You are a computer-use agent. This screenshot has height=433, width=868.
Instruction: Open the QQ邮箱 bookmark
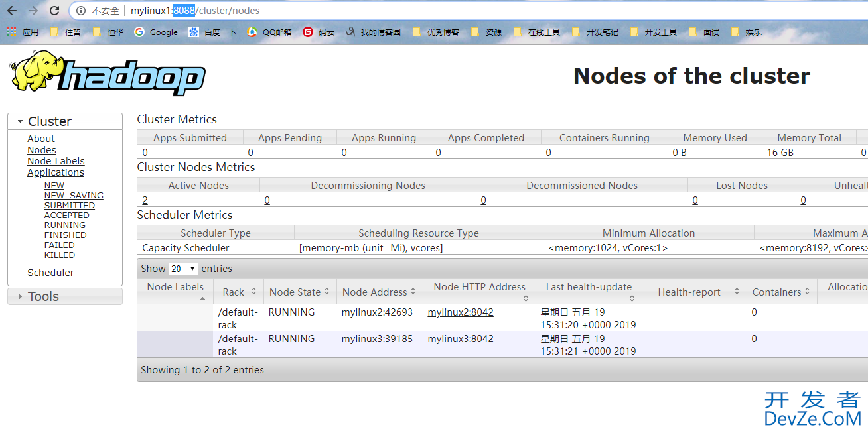point(269,32)
